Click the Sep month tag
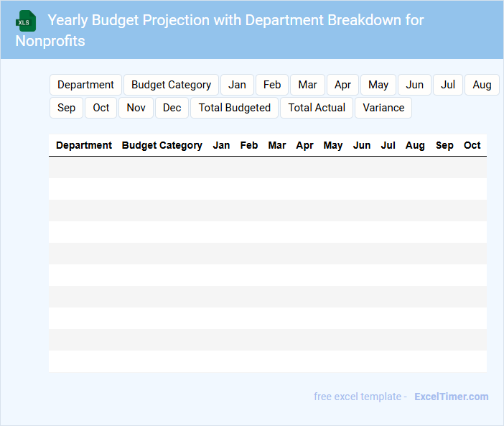 point(66,108)
